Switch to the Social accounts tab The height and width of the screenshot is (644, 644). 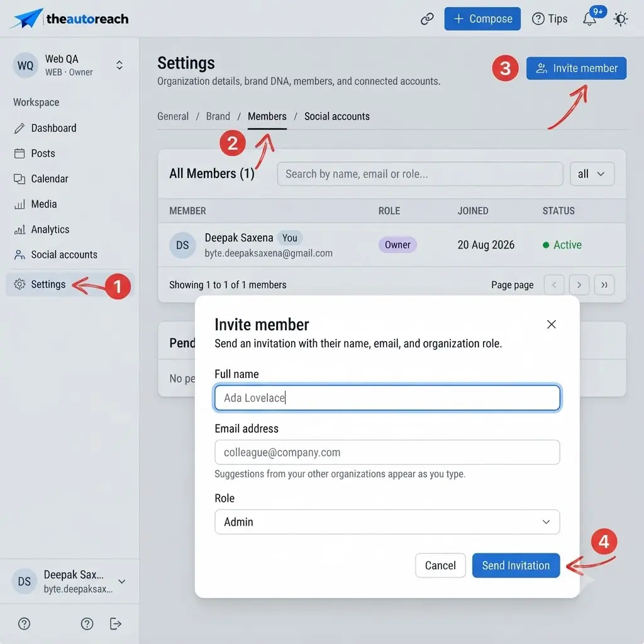337,116
